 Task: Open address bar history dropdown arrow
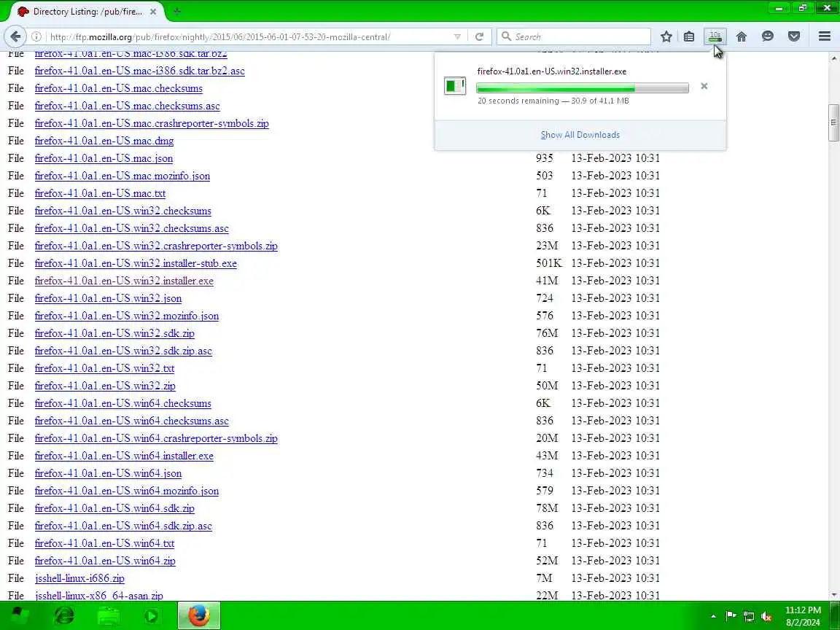click(457, 36)
